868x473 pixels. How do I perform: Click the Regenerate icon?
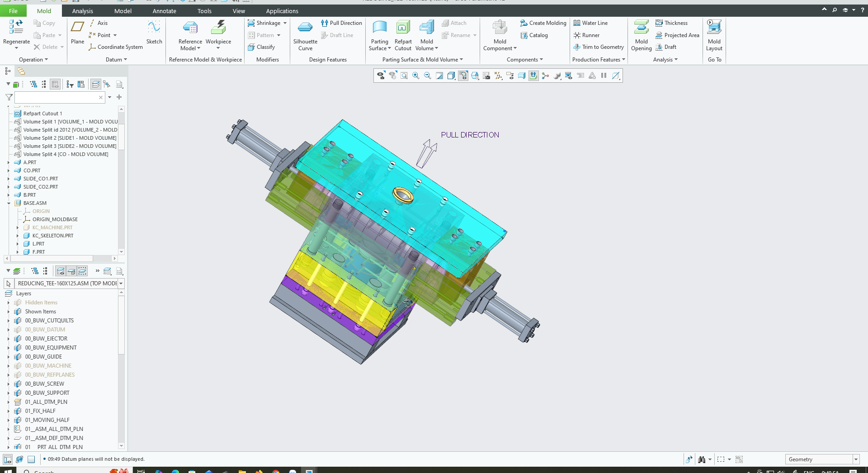pos(16,28)
